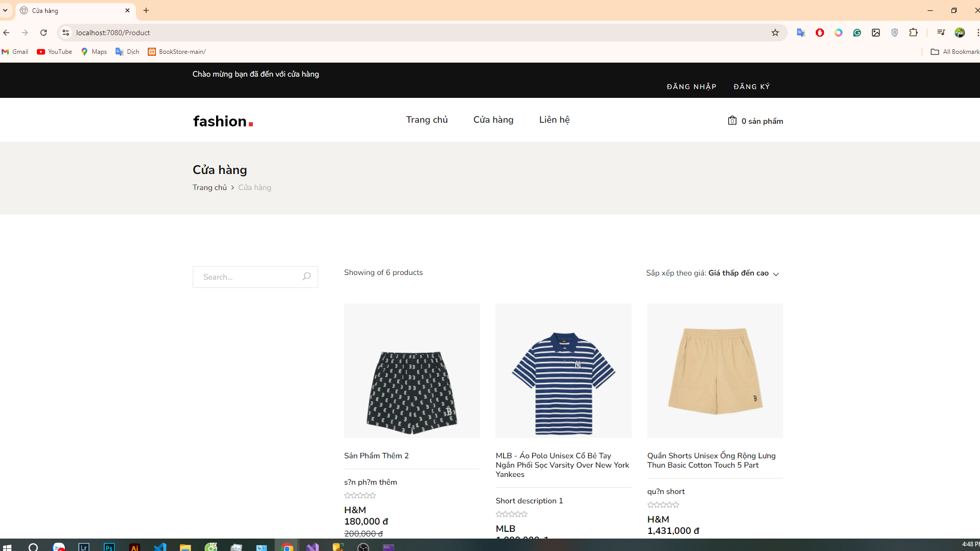Open the Liên hệ menu item
980x551 pixels.
click(x=554, y=120)
